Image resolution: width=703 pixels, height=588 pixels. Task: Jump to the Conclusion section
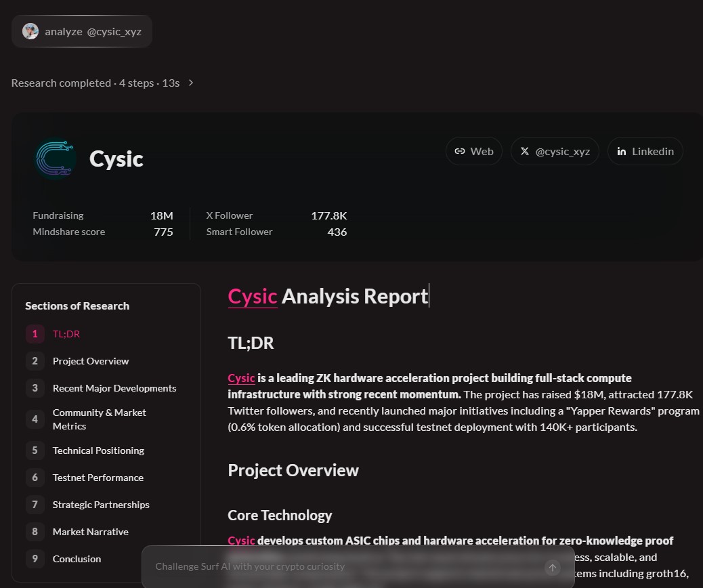pos(77,559)
